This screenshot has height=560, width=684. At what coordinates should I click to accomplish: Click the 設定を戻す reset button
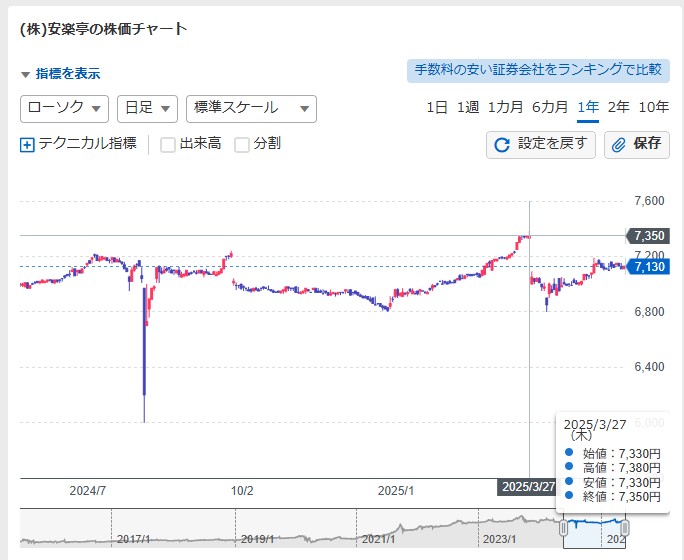[x=541, y=145]
